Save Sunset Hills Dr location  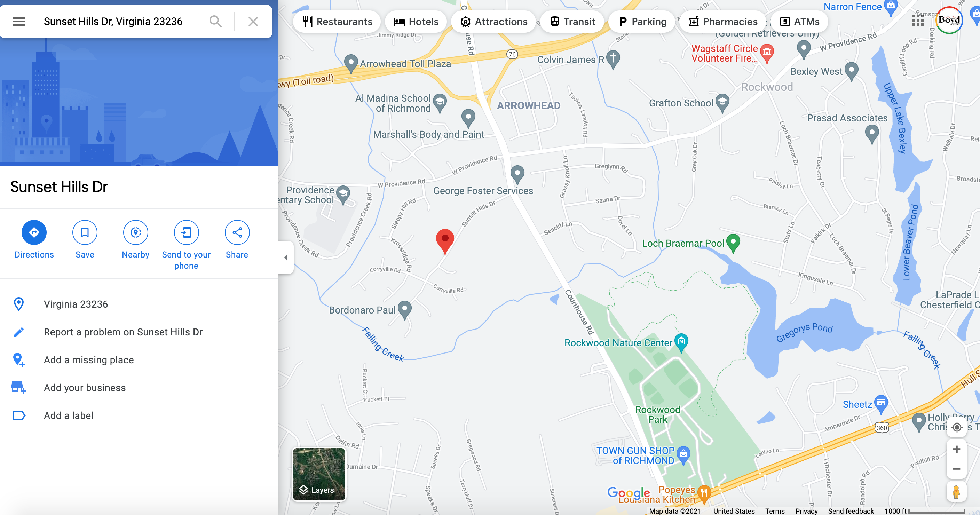85,232
